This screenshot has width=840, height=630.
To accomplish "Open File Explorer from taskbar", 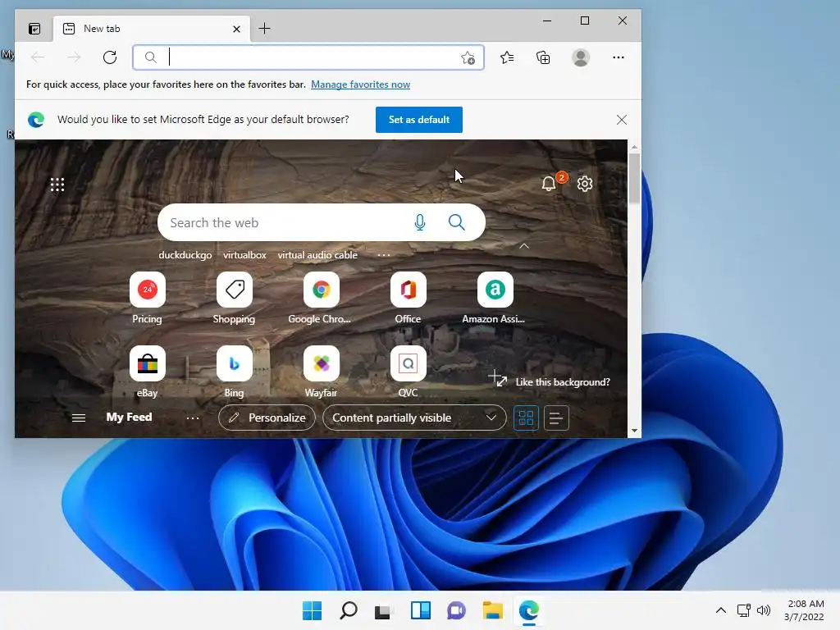I will pyautogui.click(x=492, y=610).
